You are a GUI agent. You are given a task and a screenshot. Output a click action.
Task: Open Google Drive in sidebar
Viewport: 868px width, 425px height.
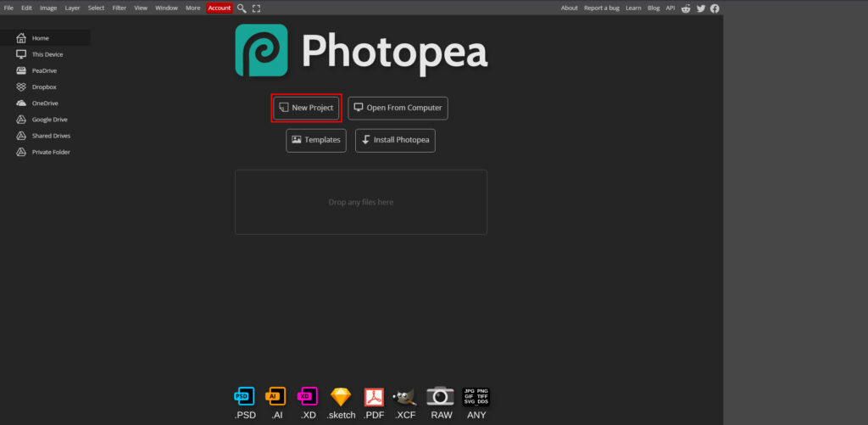[x=46, y=119]
